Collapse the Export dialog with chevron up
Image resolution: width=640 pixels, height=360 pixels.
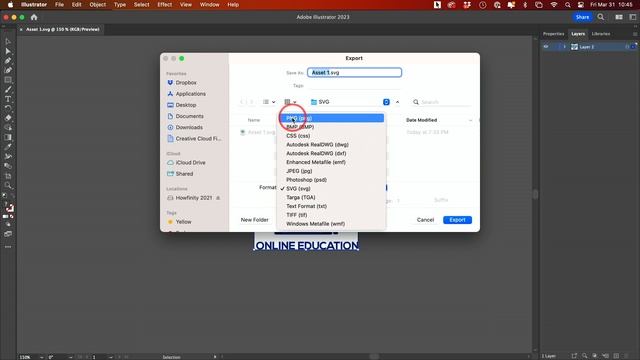[x=397, y=102]
